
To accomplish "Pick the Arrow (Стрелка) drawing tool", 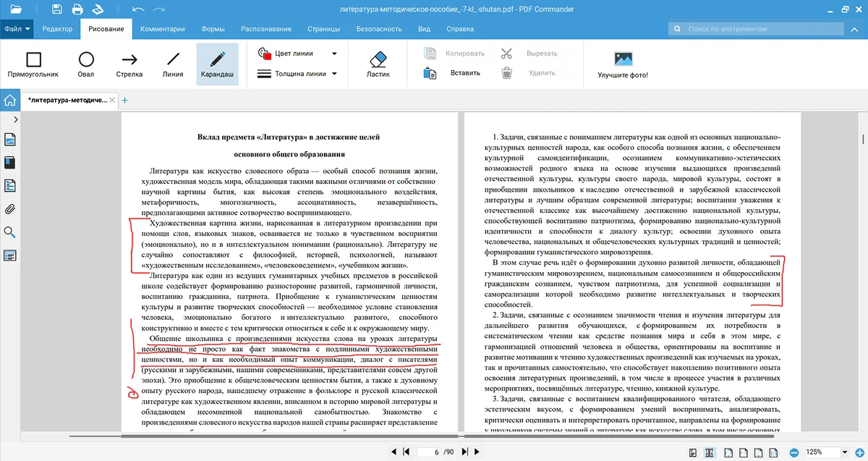I will pyautogui.click(x=129, y=64).
